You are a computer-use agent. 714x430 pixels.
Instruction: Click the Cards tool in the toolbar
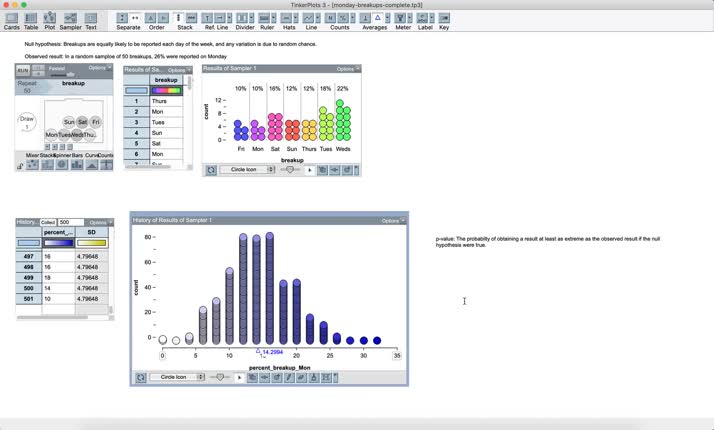[x=12, y=19]
